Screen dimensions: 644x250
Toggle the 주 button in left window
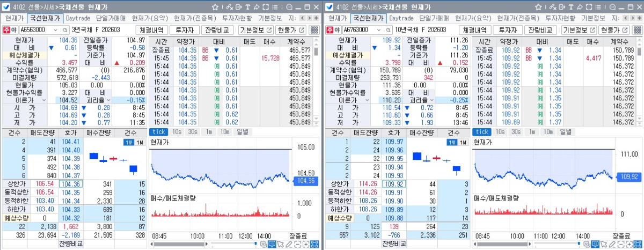pyautogui.click(x=6, y=30)
